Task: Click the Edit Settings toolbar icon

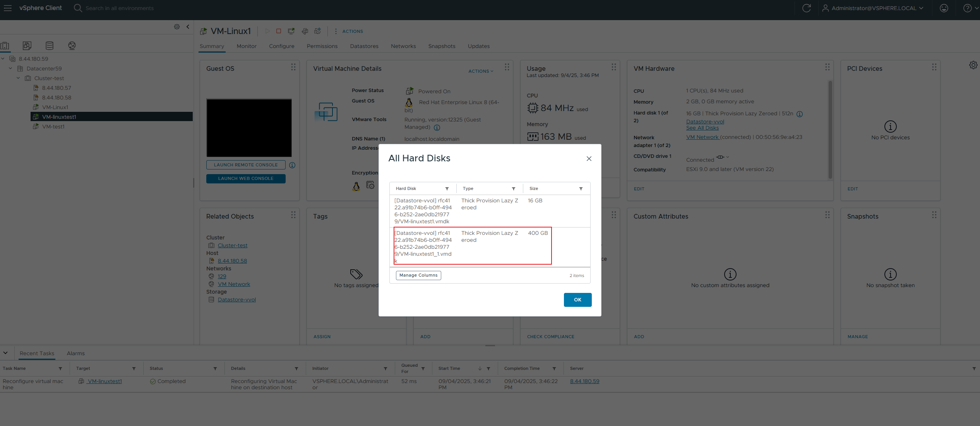Action: point(305,31)
